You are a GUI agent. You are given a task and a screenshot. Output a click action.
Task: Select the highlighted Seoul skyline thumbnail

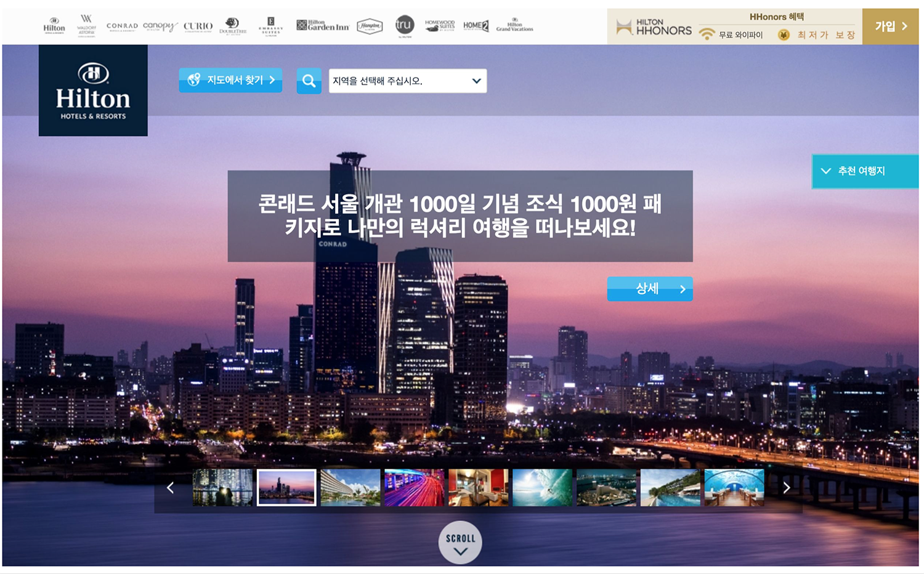click(286, 488)
